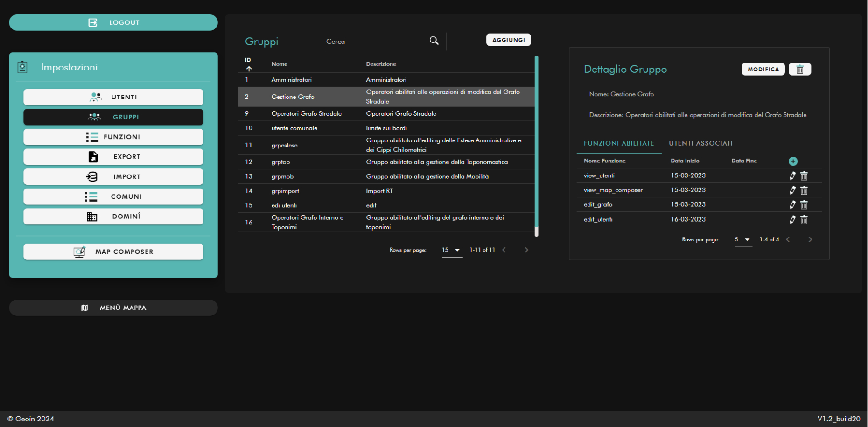The width and height of the screenshot is (868, 427).
Task: Click the search magnifier icon
Action: tap(434, 41)
